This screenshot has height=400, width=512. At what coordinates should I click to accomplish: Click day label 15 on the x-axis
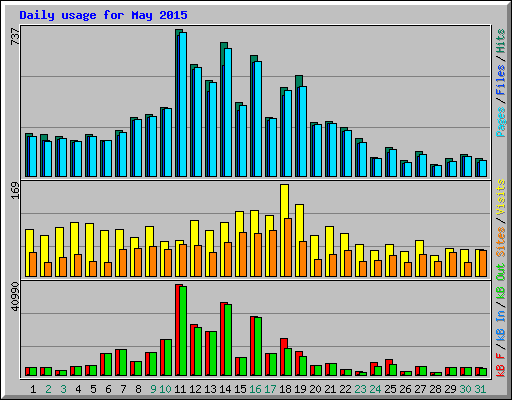tap(240, 389)
